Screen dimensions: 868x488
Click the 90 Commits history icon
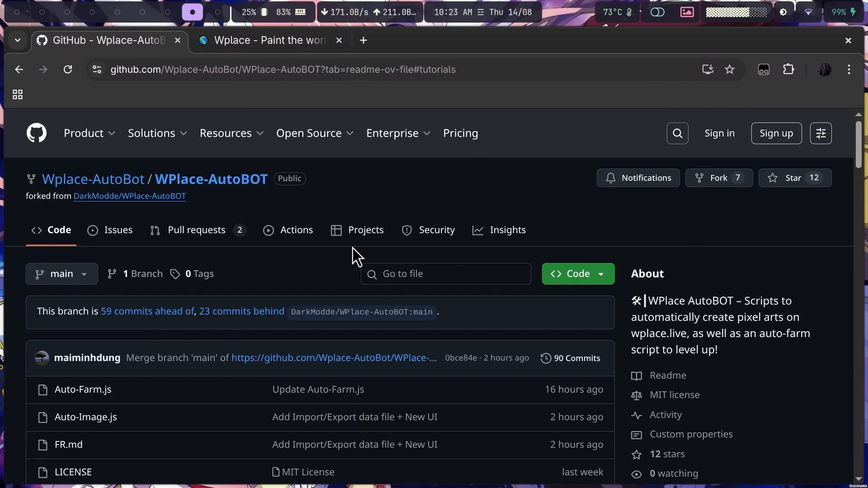tap(546, 358)
